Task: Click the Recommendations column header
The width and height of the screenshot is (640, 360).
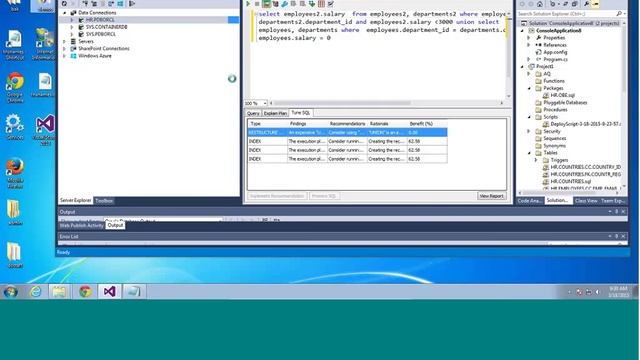Action: [347, 124]
